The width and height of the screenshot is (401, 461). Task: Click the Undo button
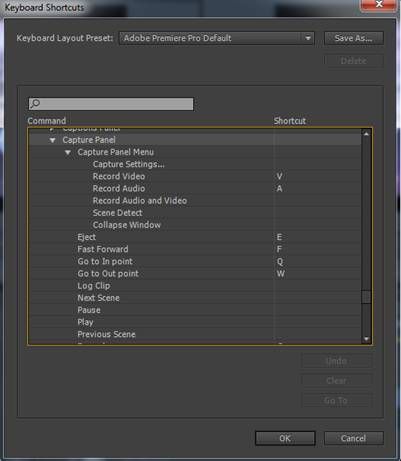coord(336,361)
